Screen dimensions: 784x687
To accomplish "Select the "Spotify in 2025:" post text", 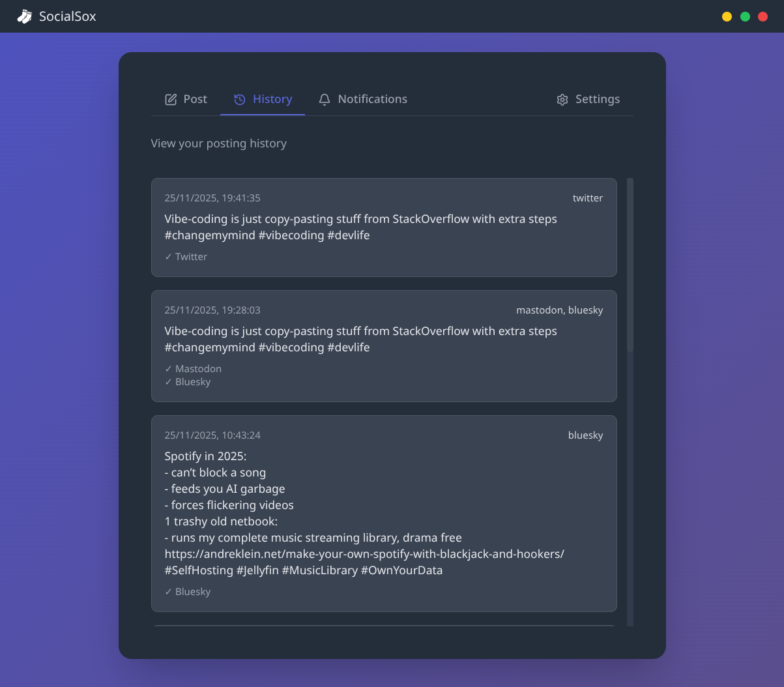I will (x=205, y=456).
